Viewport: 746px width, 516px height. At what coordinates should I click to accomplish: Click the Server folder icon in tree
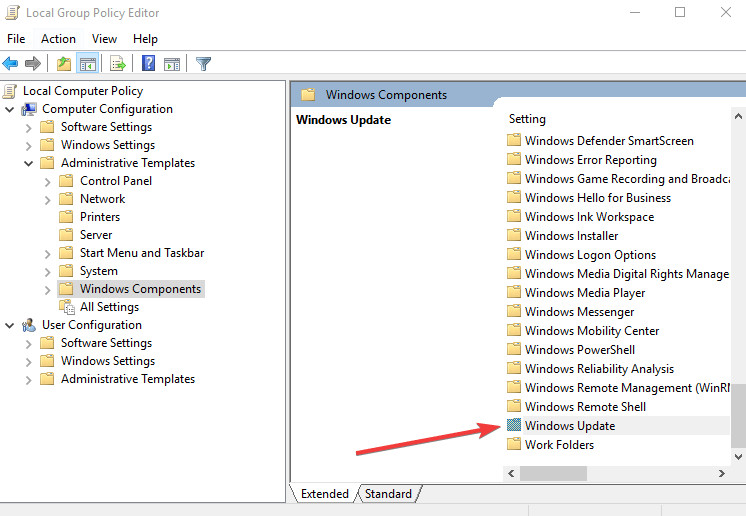66,234
